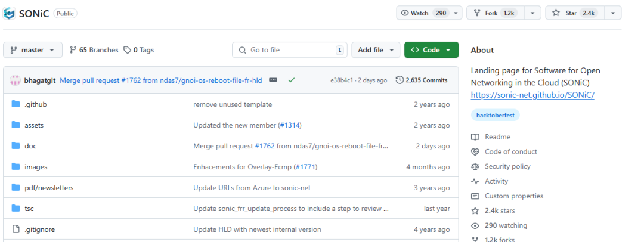Open the master branch dropdown
644x242 pixels.
click(x=33, y=50)
